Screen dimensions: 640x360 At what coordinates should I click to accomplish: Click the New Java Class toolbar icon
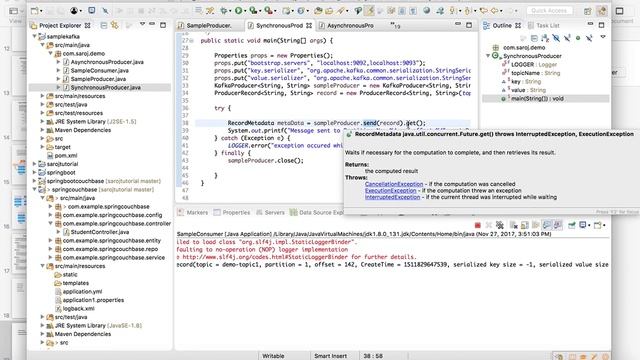click(x=301, y=11)
